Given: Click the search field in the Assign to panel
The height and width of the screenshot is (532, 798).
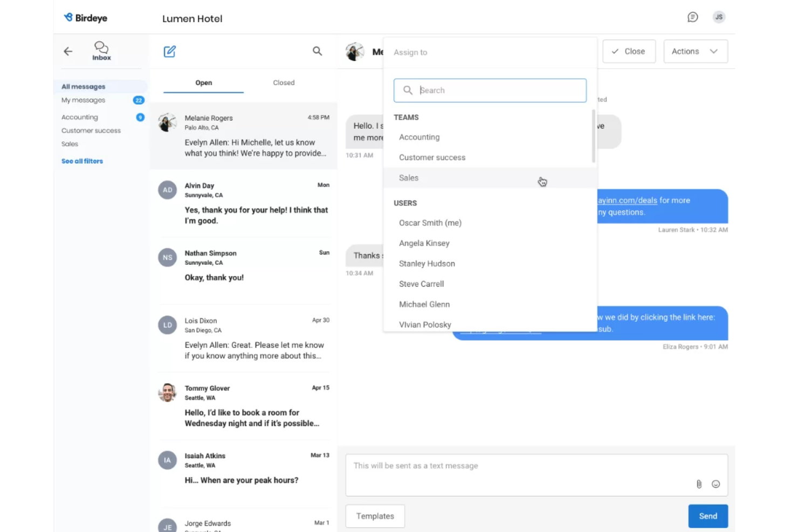Looking at the screenshot, I should (490, 90).
